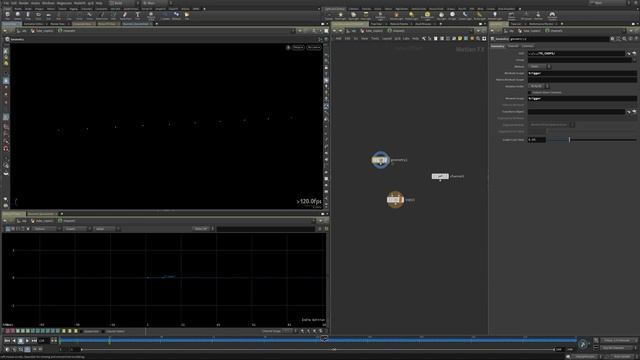Create a Box from the Create shelf

point(7,16)
